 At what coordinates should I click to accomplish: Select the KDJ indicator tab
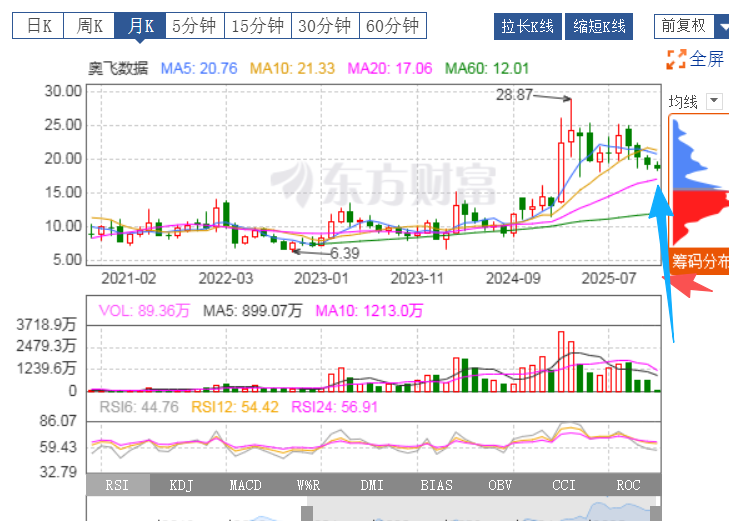click(181, 485)
